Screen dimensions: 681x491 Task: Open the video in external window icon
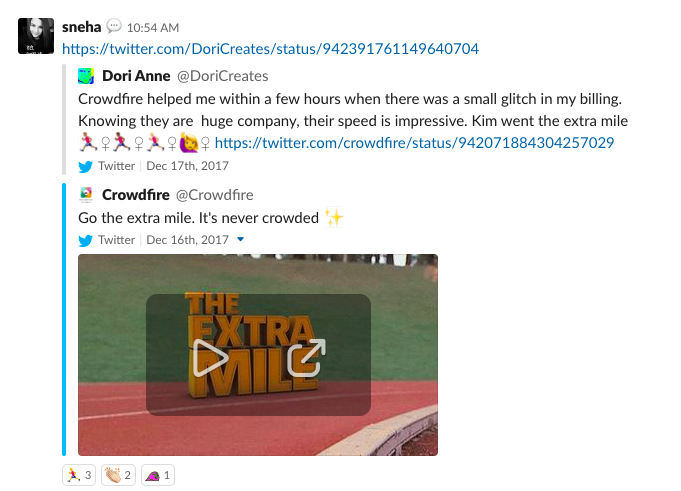click(307, 356)
